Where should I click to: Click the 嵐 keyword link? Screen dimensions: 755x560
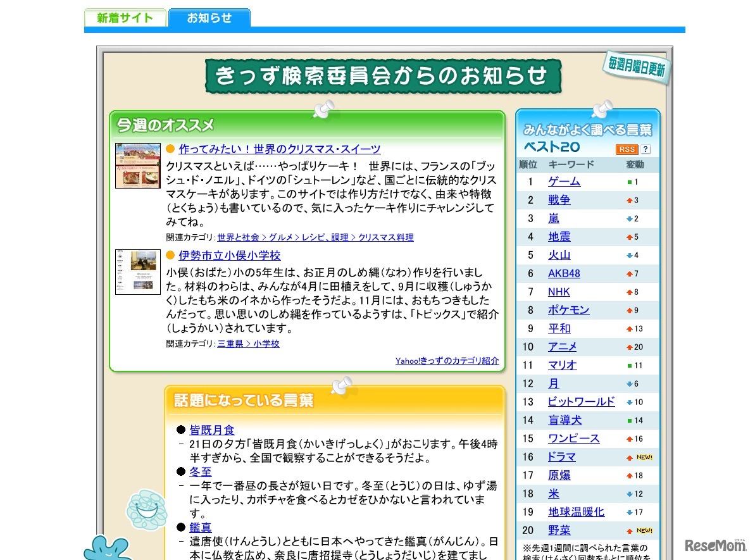pyautogui.click(x=554, y=218)
